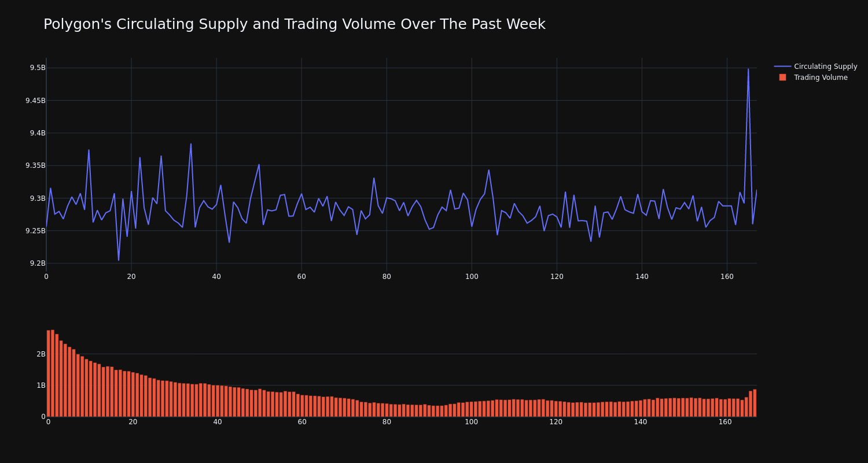The width and height of the screenshot is (868, 463).
Task: Click x-axis tick 160 on supply chart
Action: click(727, 277)
